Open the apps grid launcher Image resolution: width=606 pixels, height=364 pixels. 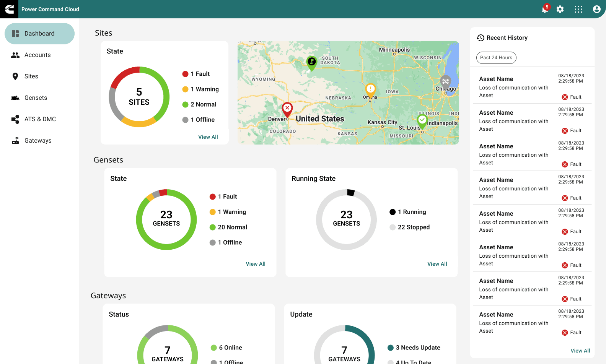click(x=578, y=9)
